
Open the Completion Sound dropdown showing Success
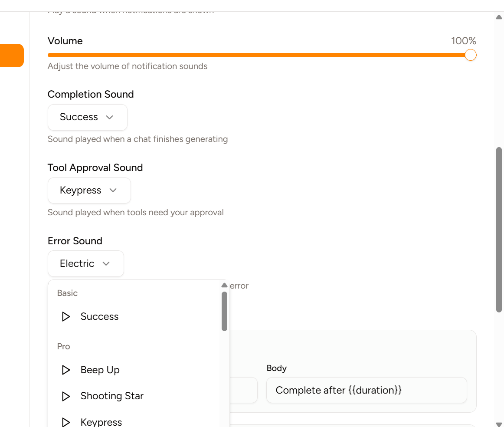click(x=87, y=117)
